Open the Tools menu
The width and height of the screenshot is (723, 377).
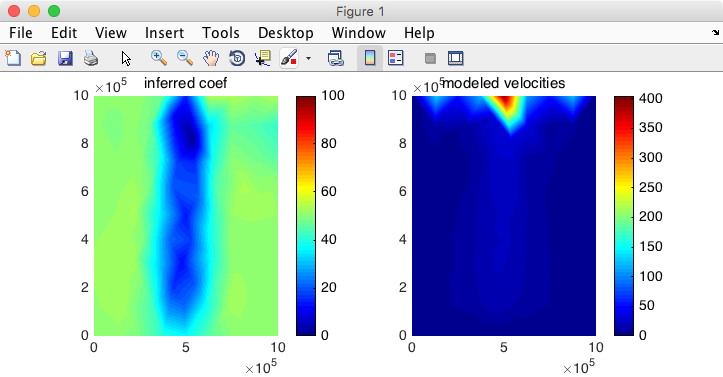tap(220, 33)
